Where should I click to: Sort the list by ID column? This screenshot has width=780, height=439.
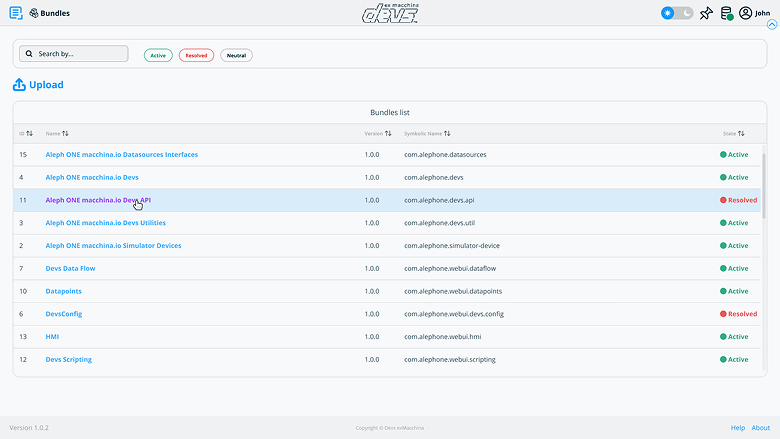click(x=29, y=133)
